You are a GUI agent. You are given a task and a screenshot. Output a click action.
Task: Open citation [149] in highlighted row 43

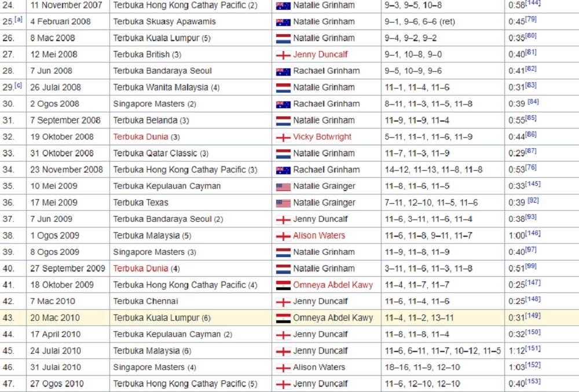pyautogui.click(x=533, y=316)
